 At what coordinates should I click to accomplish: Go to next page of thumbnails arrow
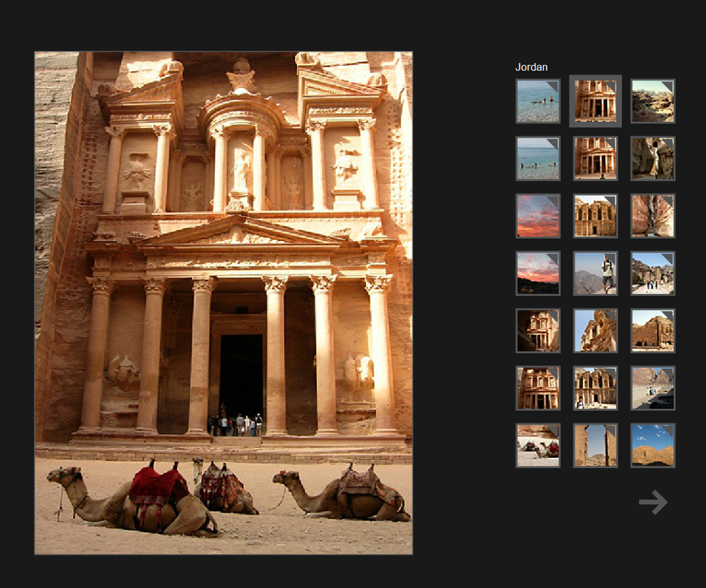pos(653,502)
